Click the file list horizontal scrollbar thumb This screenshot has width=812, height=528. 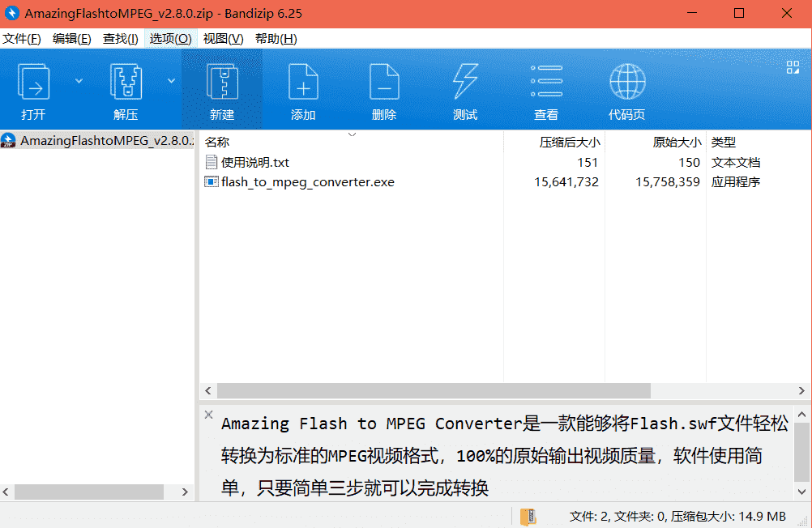coord(434,391)
